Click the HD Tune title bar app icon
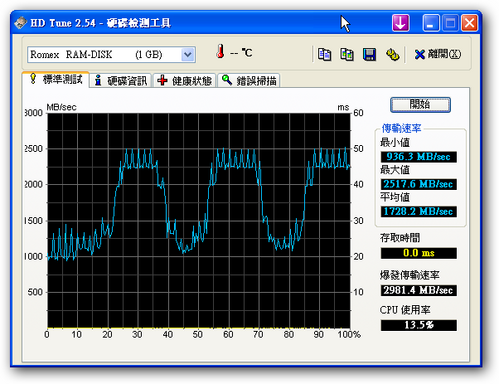Viewport: 499px width, 384px height. [21, 23]
